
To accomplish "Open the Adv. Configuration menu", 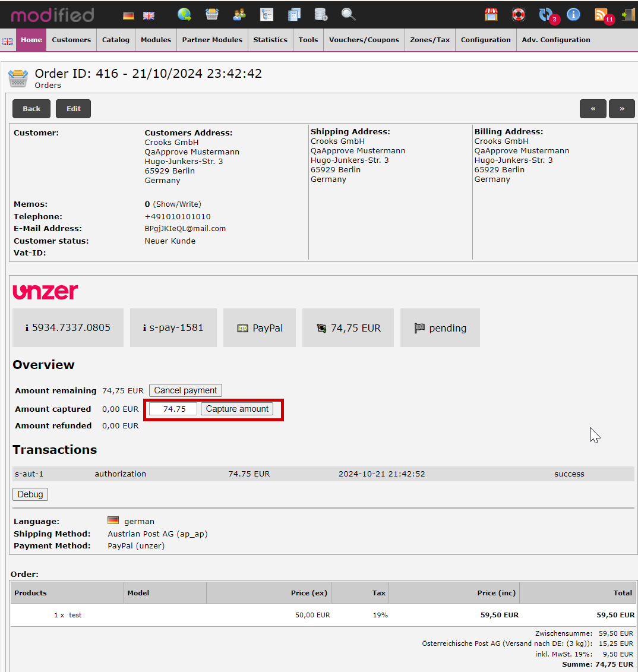I will tap(556, 40).
